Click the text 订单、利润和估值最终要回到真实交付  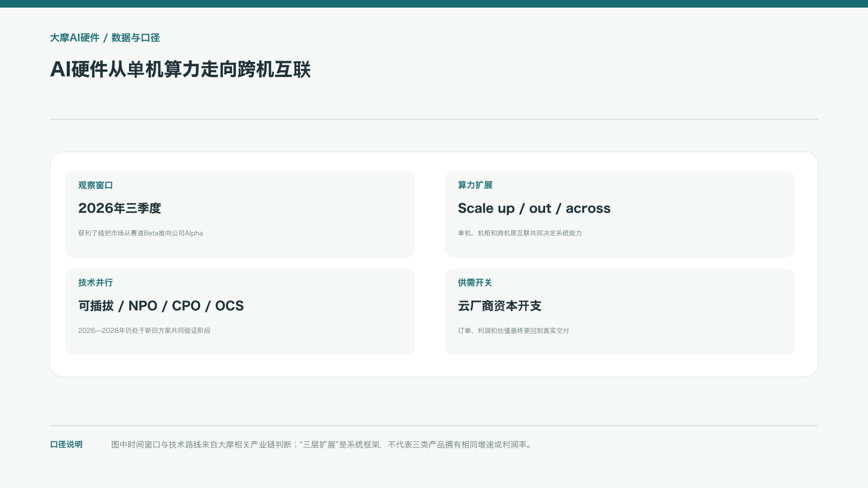(514, 331)
